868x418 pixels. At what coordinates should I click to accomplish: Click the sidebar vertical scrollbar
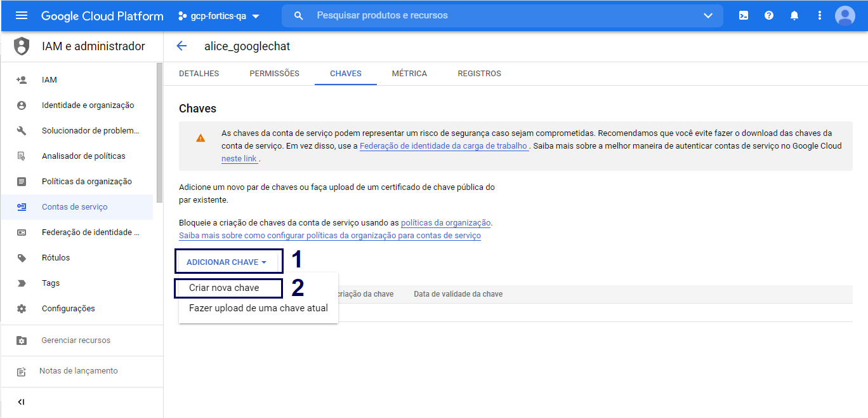pyautogui.click(x=159, y=133)
